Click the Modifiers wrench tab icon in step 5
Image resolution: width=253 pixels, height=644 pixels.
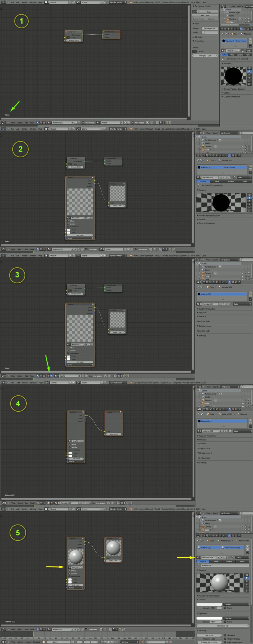coord(223,536)
